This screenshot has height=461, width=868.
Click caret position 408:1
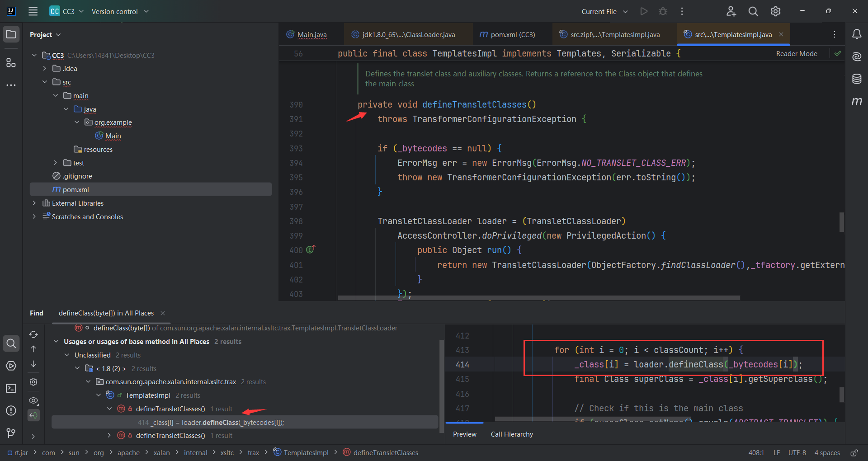point(756,453)
